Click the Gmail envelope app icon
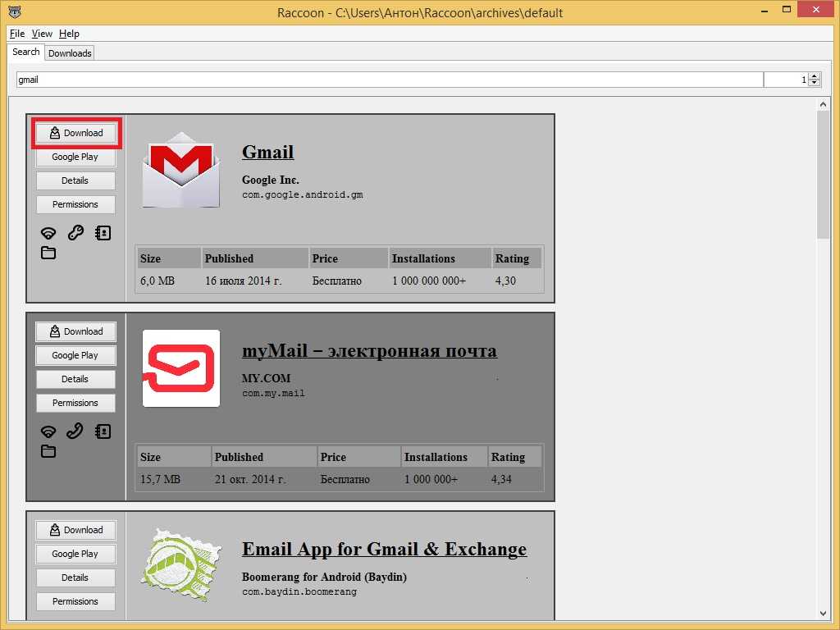This screenshot has width=840, height=630. click(x=181, y=170)
